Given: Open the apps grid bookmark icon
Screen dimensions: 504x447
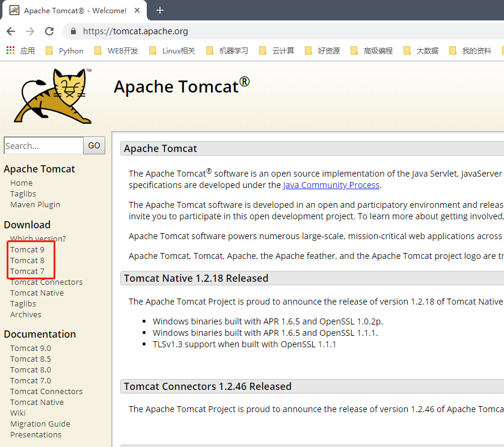Looking at the screenshot, I should [x=11, y=50].
